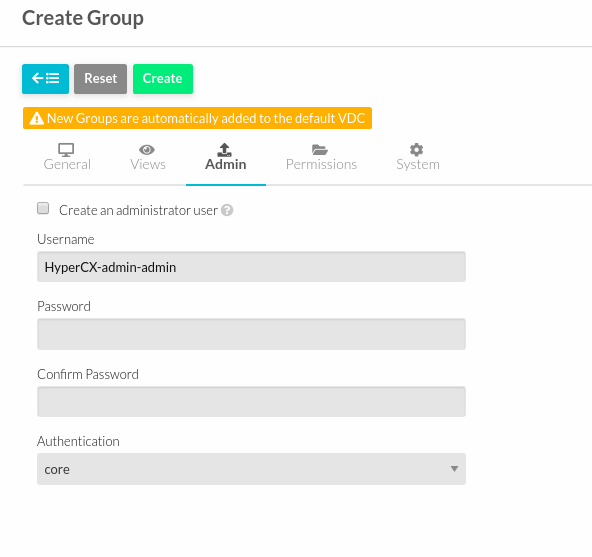Click the back-to-list arrow button
592x557 pixels.
tap(45, 79)
